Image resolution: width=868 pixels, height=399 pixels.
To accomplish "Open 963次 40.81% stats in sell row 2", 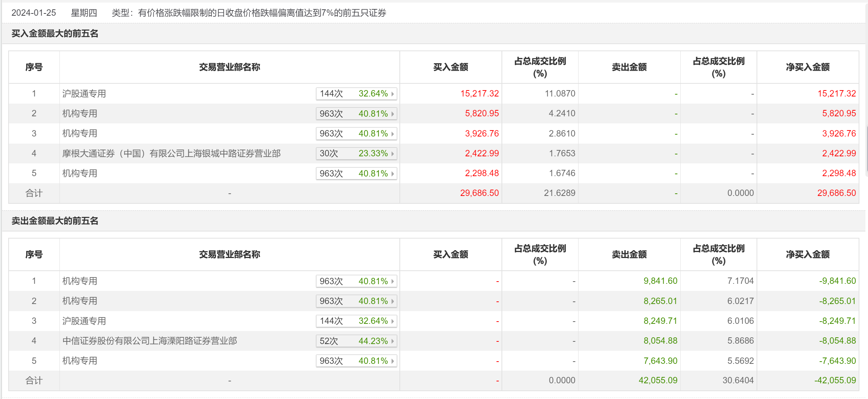I will 356,301.
